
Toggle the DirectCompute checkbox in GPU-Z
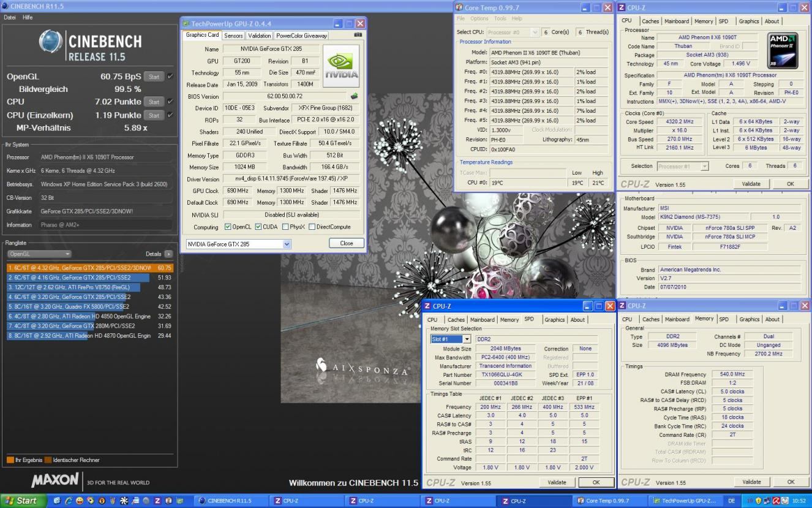(x=312, y=227)
